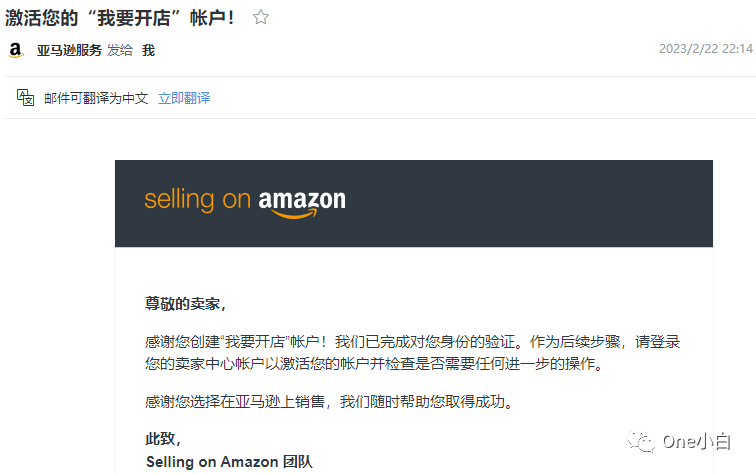This screenshot has width=756, height=474.
Task: Click the email subject 激活您的“我要开店”帐户！
Action: click(x=121, y=17)
